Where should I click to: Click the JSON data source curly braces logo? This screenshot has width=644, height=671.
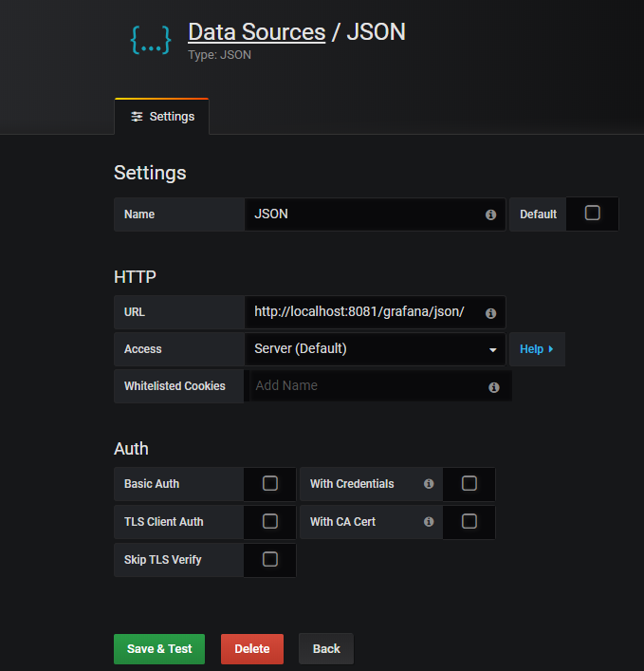pos(151,40)
